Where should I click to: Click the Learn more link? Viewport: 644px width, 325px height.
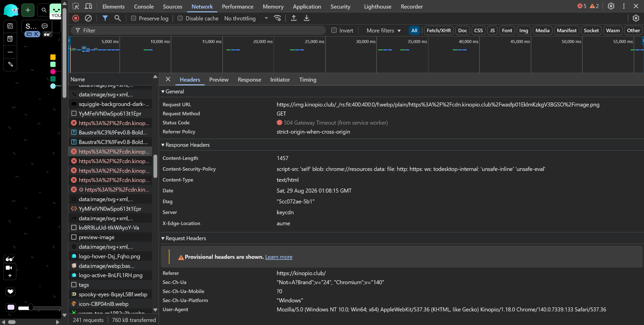(x=279, y=257)
